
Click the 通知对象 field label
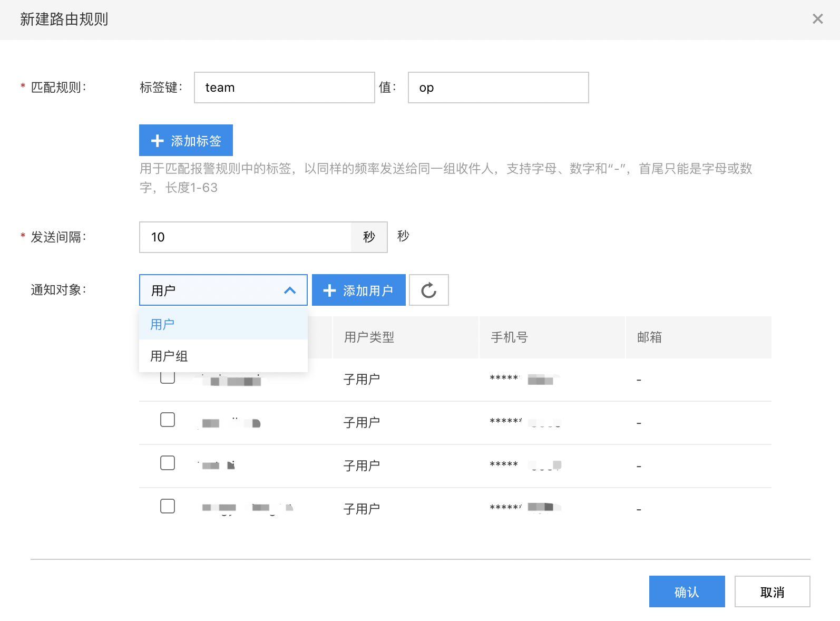[58, 290]
